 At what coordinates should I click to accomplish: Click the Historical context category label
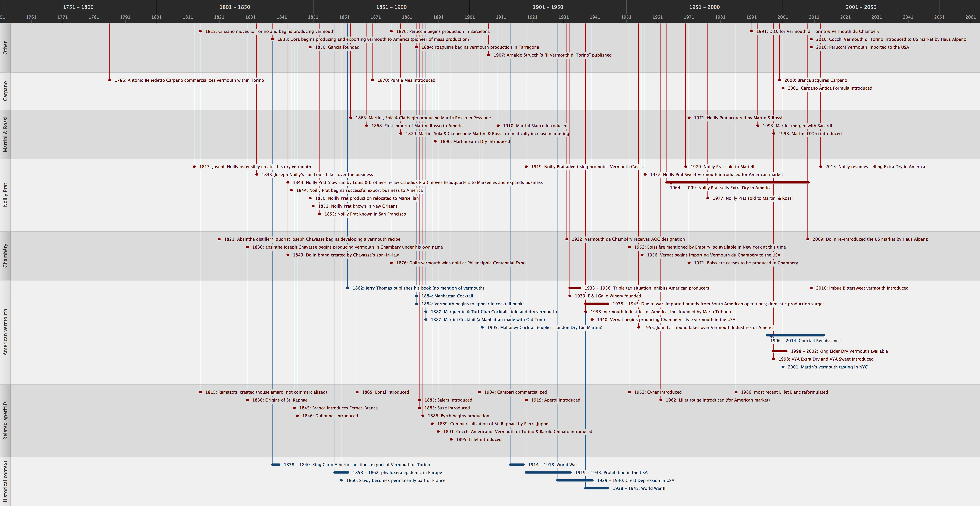click(5, 481)
